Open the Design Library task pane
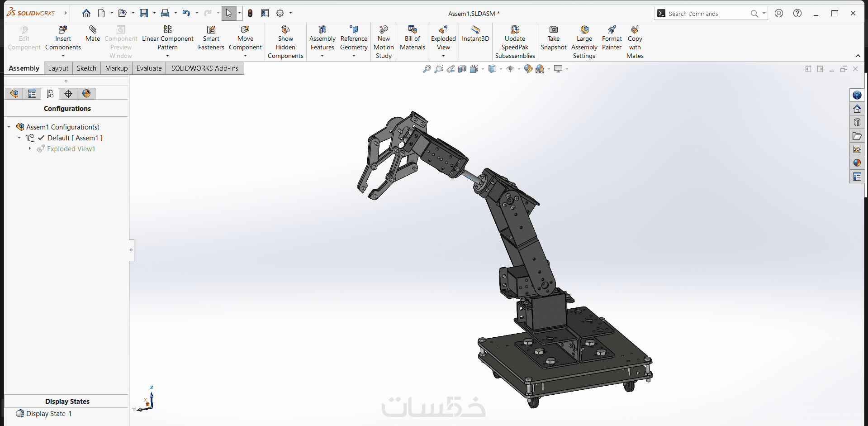The height and width of the screenshot is (426, 868). point(857,122)
